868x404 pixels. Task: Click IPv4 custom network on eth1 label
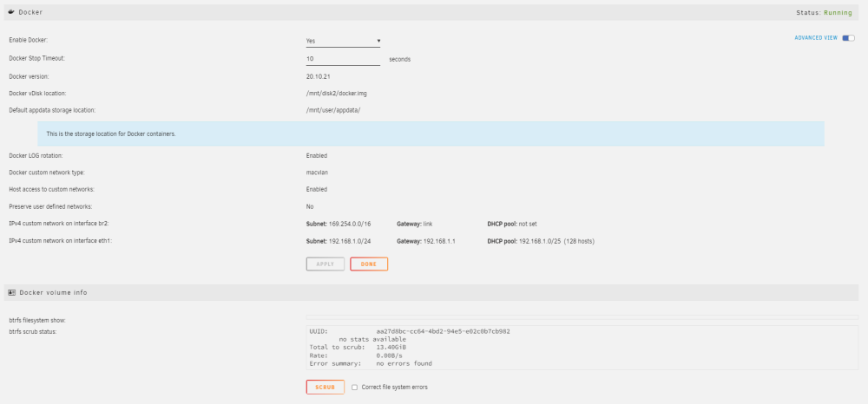(61, 242)
